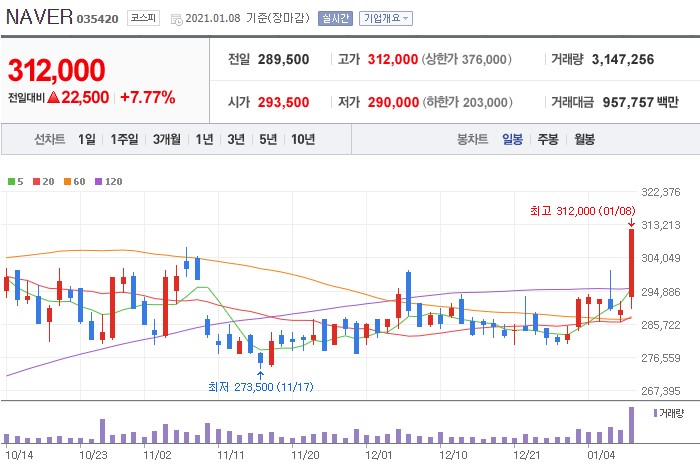Image resolution: width=700 pixels, height=470 pixels.
Task: Click the green 5-day moving average swatch
Action: (x=12, y=182)
